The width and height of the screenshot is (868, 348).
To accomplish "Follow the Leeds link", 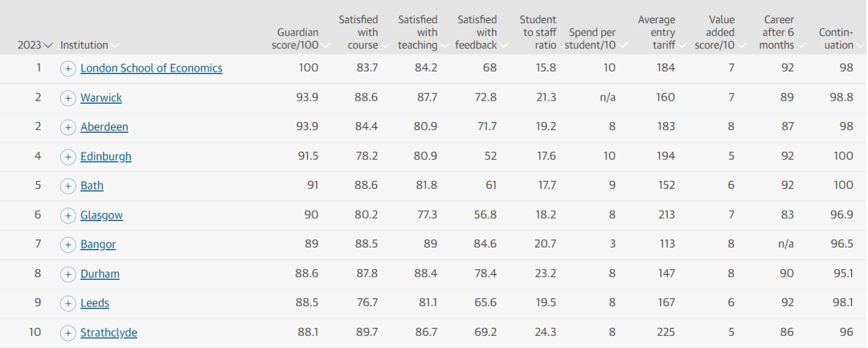I will 95,303.
